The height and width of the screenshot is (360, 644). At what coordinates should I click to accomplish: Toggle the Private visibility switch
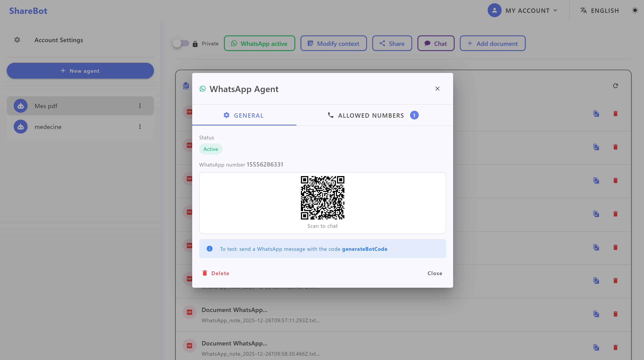pos(181,43)
